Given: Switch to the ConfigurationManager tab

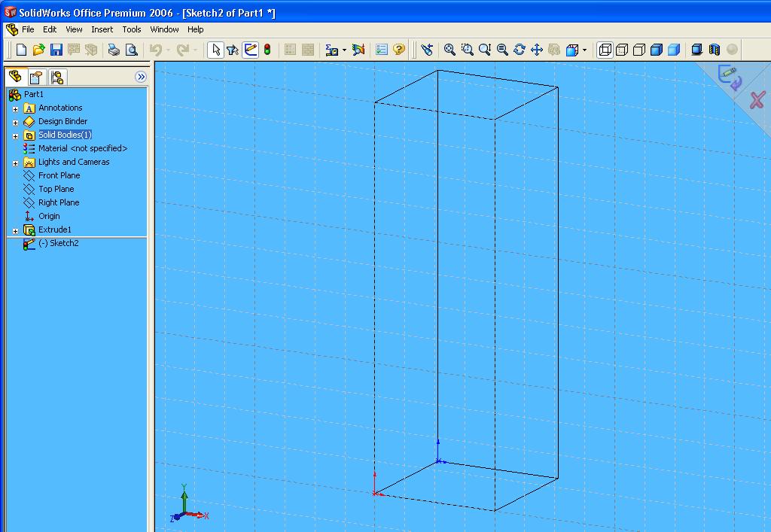Looking at the screenshot, I should tap(57, 77).
